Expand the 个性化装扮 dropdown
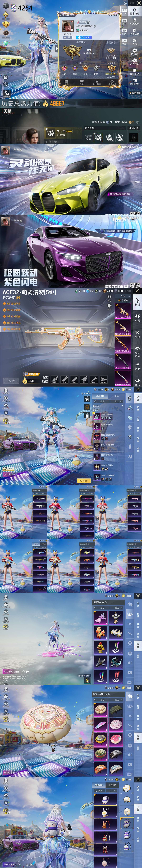Screen dimensions: 142x868 coord(67,15)
